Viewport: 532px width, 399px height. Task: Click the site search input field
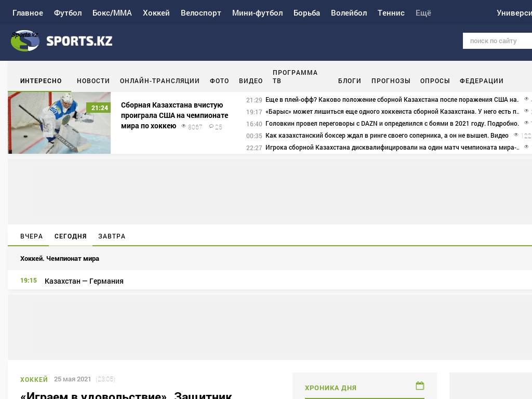click(x=496, y=41)
